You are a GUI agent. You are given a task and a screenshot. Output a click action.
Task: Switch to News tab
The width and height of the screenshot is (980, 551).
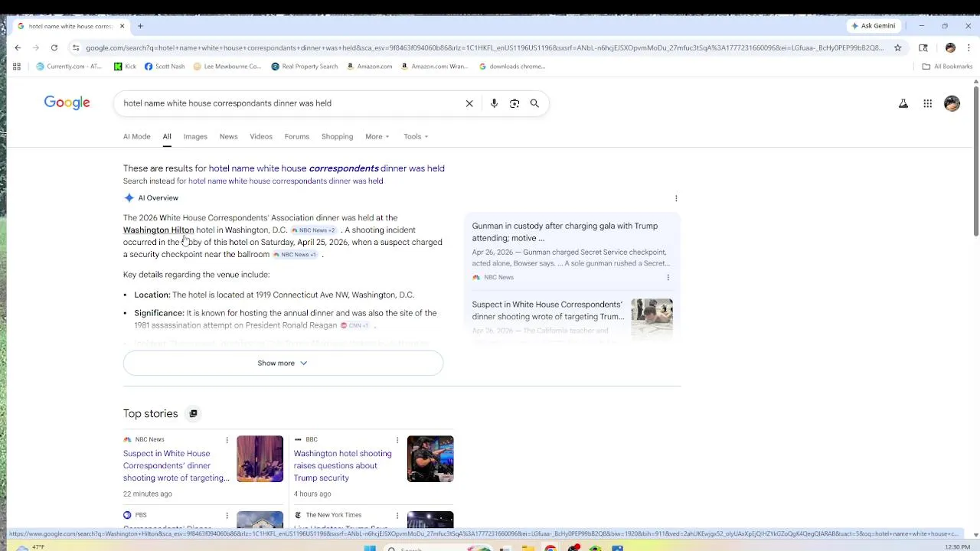(229, 137)
